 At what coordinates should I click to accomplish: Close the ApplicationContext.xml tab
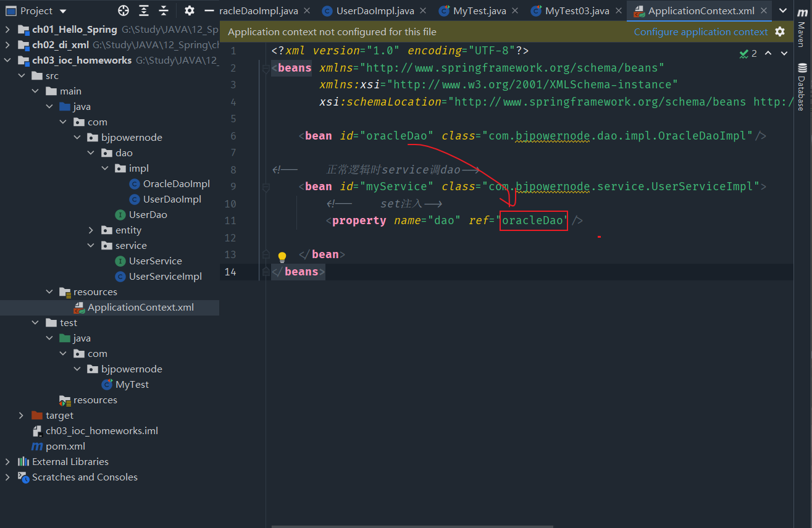click(x=764, y=11)
